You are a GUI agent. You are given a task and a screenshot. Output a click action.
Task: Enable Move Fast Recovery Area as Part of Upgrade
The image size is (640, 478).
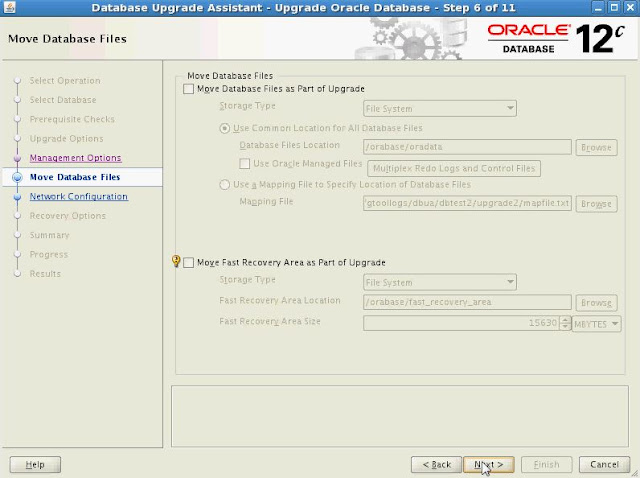pyautogui.click(x=188, y=262)
